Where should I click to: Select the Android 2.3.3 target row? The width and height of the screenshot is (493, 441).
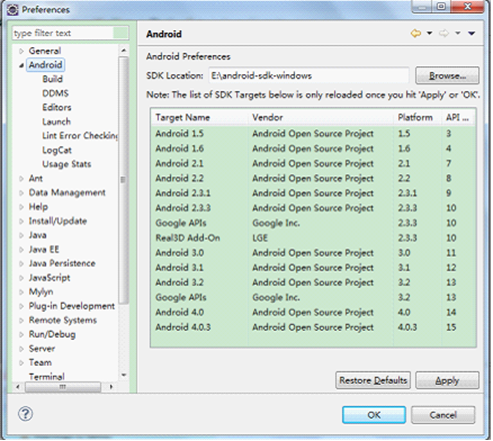pyautogui.click(x=313, y=208)
